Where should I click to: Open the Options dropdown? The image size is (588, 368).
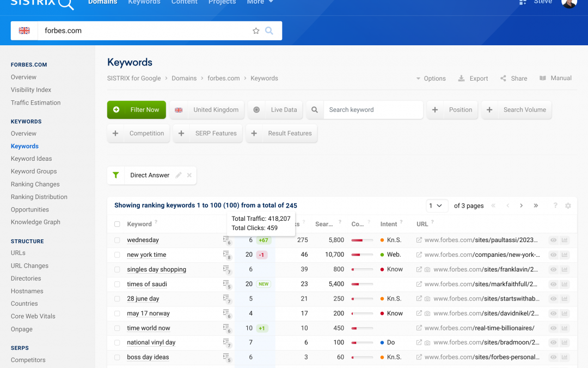tap(431, 79)
